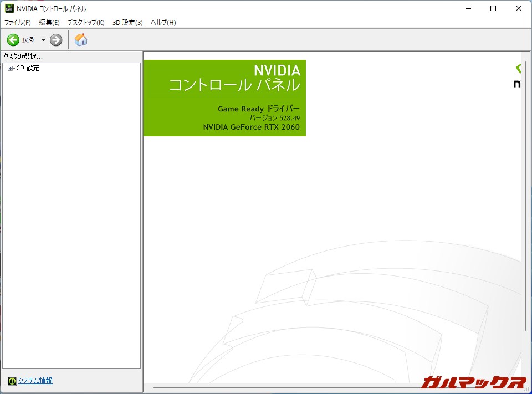Open the 編集 menu

[49, 22]
